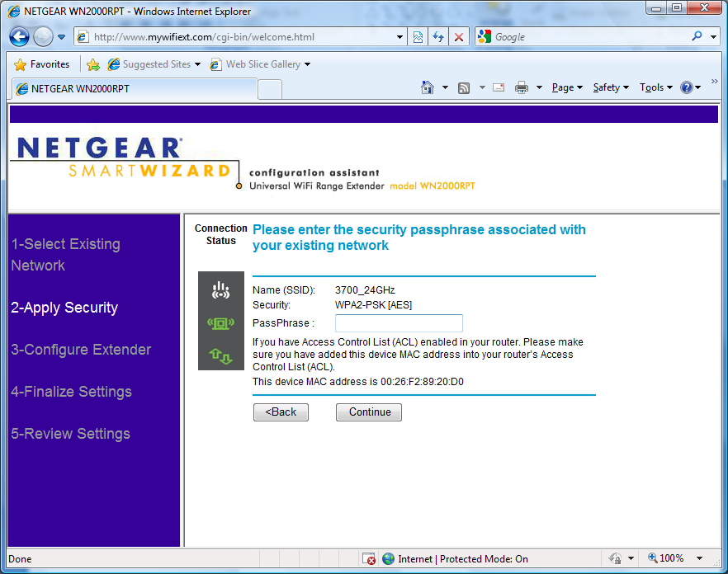Click the wireless signal Connection Status icon
The height and width of the screenshot is (574, 728).
pyautogui.click(x=220, y=289)
